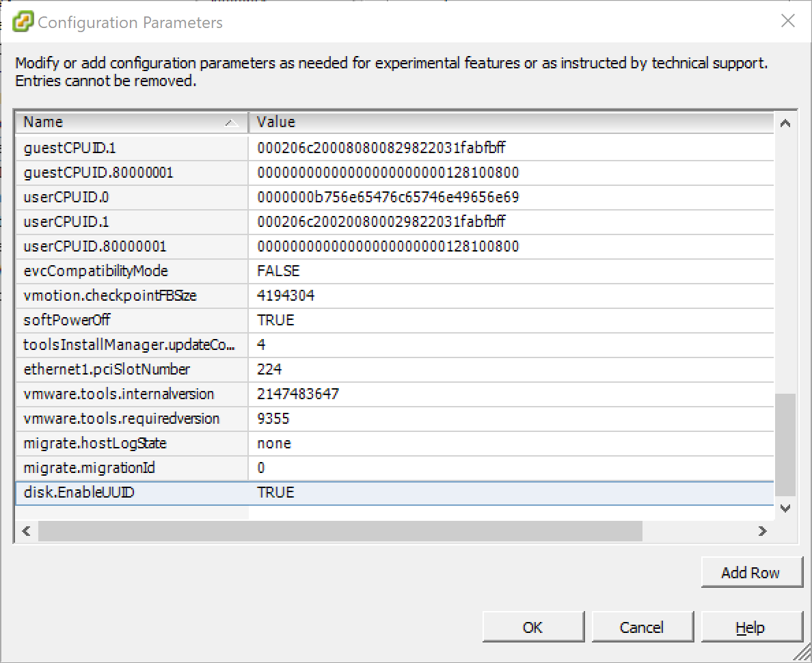
Task: Select the vmware.tools.internalversion row name
Action: tap(131, 394)
